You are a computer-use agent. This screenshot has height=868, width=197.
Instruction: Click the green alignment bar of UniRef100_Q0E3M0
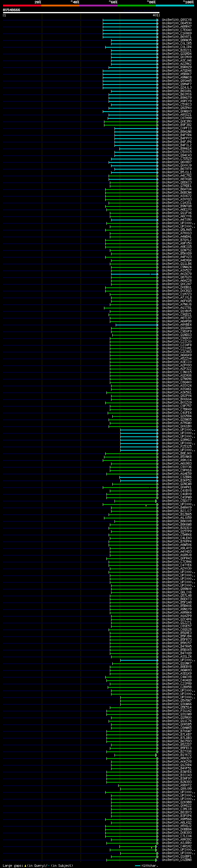(x=131, y=122)
